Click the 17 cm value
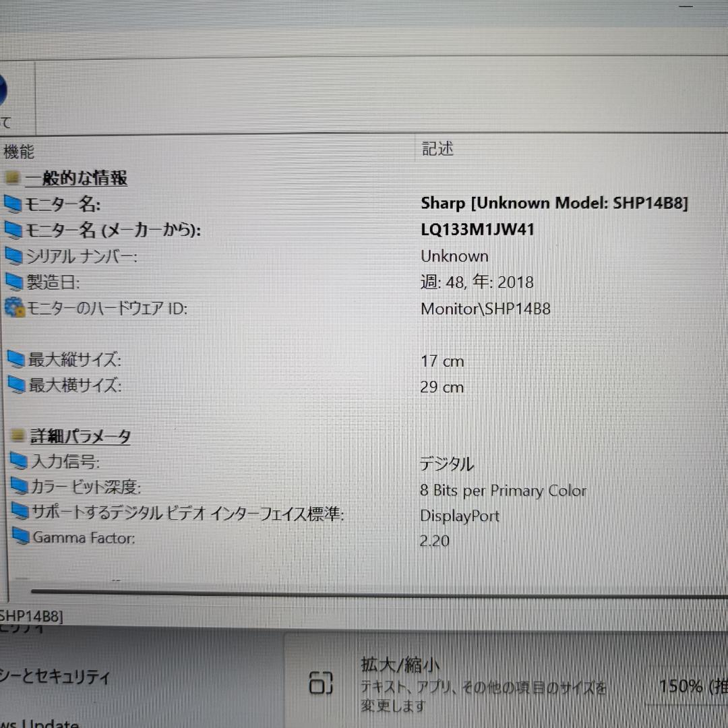Viewport: 728px width, 728px height. pyautogui.click(x=442, y=361)
